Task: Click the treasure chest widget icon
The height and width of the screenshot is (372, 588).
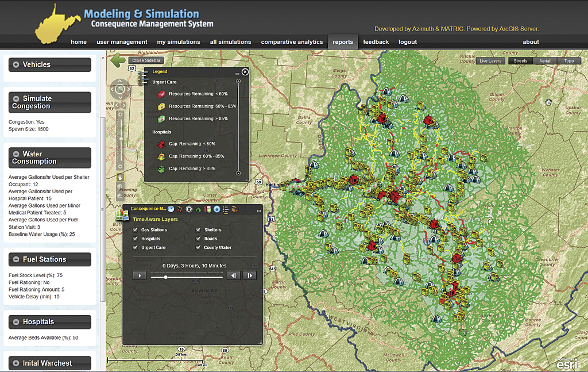Action: pyautogui.click(x=235, y=209)
